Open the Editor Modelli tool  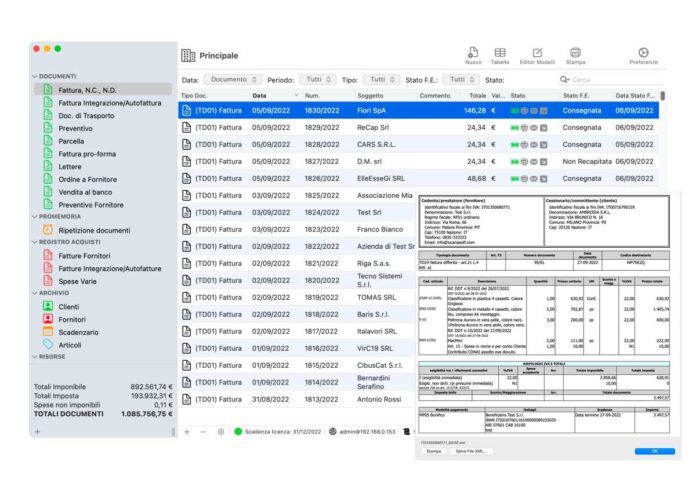(537, 52)
